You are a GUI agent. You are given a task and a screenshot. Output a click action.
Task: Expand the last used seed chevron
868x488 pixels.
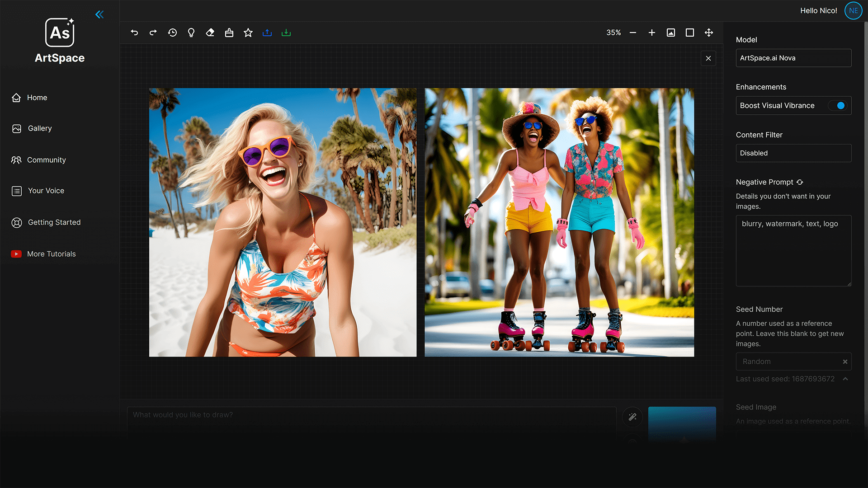845,379
